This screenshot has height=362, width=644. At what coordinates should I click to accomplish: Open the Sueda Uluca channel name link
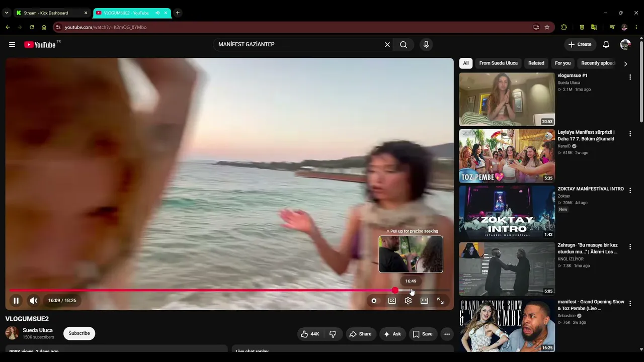pos(38,330)
